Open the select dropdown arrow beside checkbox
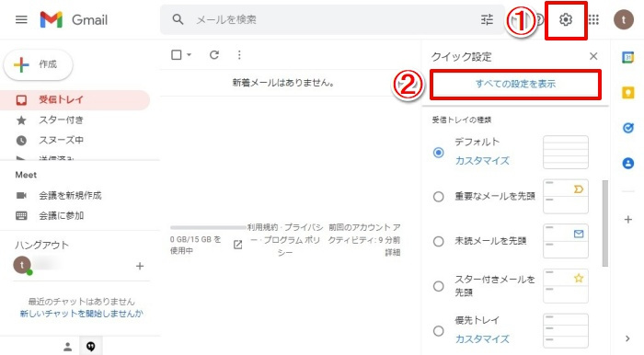 pos(189,54)
